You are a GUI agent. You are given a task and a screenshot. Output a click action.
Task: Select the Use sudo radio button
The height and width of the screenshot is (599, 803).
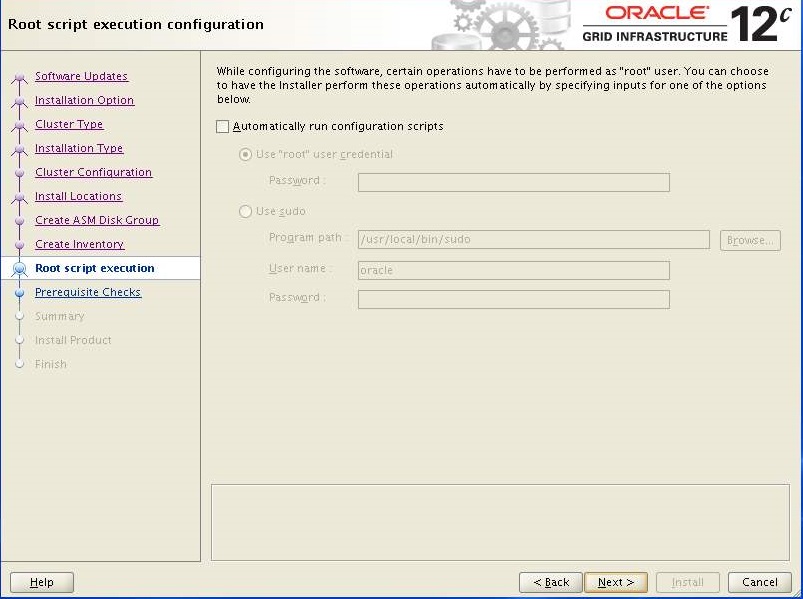246,211
